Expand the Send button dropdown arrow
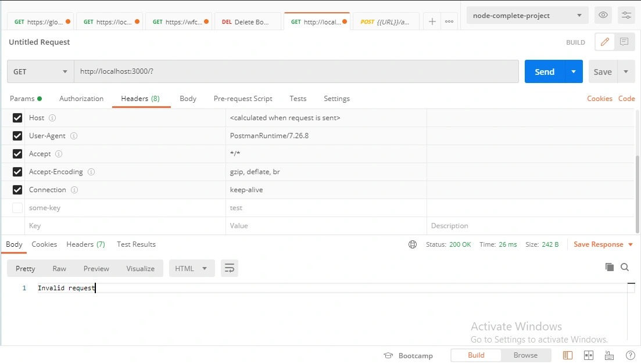Image resolution: width=641 pixels, height=364 pixels. (x=574, y=71)
